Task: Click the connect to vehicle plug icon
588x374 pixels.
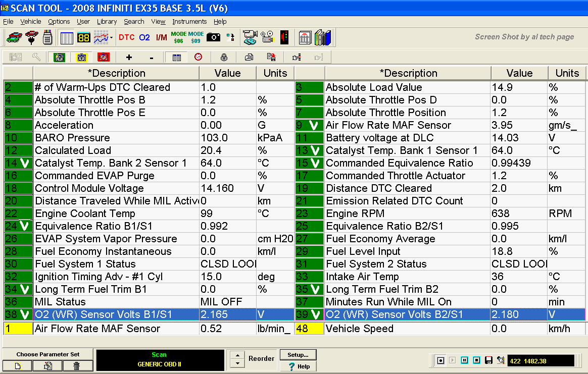Action: click(31, 37)
